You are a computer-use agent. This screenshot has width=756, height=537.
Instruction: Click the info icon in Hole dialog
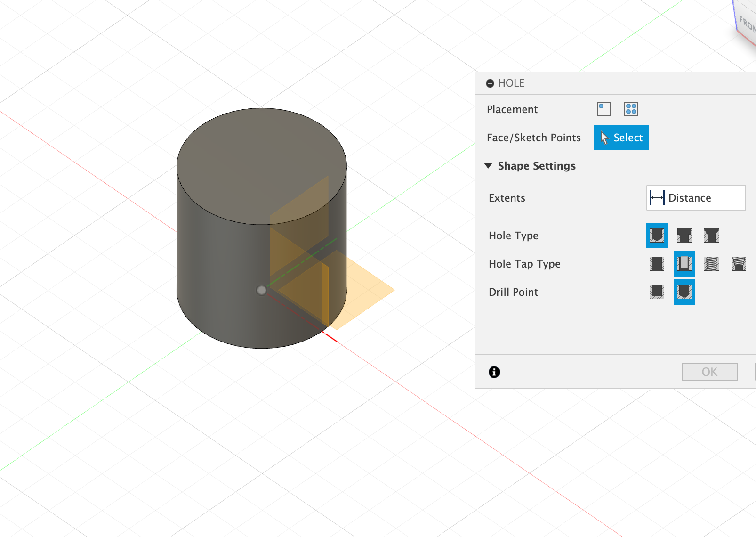click(494, 372)
